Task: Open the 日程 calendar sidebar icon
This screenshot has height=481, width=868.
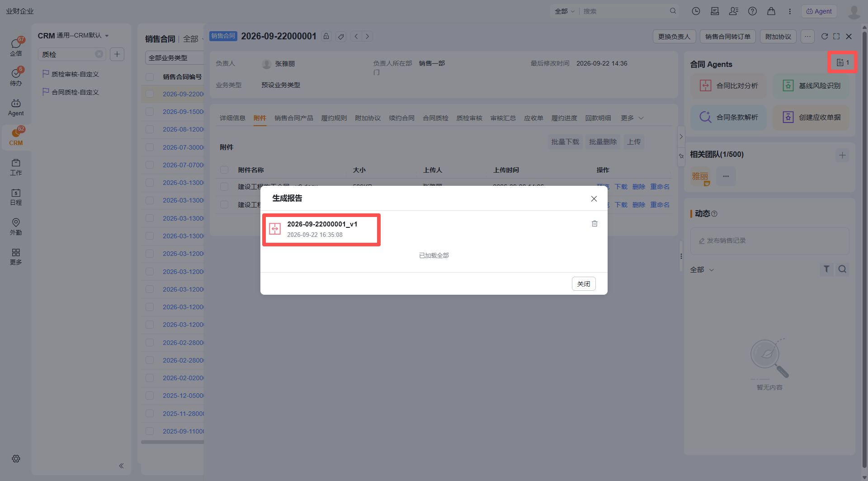Action: coord(16,197)
